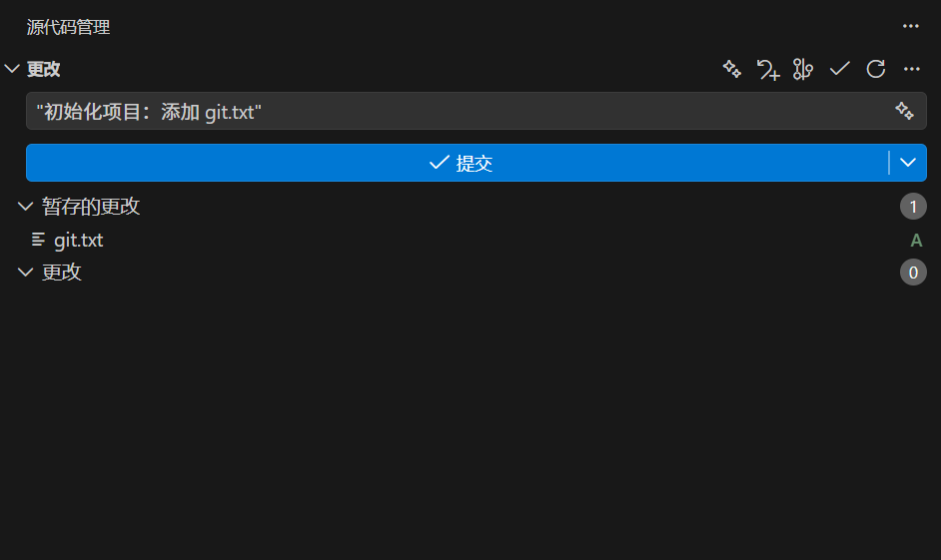Click the git.txt file icon
This screenshot has height=560, width=941.
(x=39, y=240)
